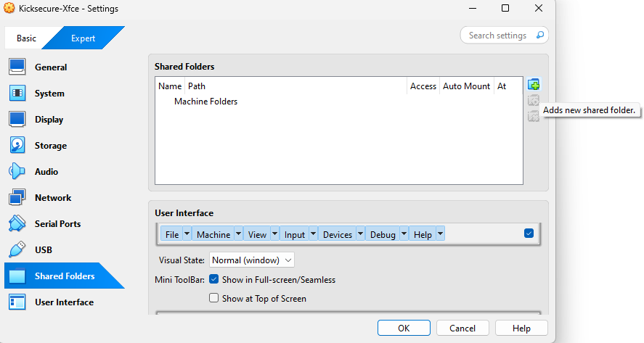644x343 pixels.
Task: Expand the Devices menu dropdown arrow
Action: tap(359, 234)
